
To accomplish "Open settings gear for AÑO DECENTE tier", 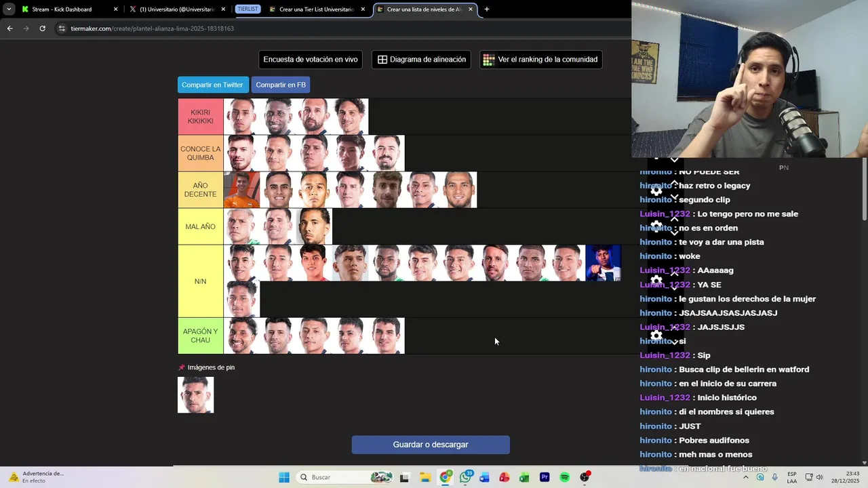I will [x=656, y=191].
